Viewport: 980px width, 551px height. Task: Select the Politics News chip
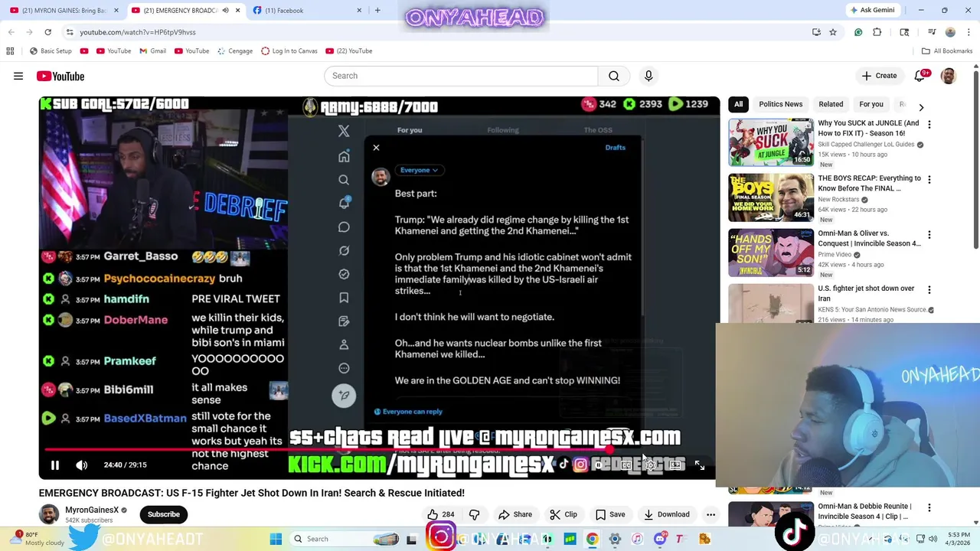click(x=780, y=104)
